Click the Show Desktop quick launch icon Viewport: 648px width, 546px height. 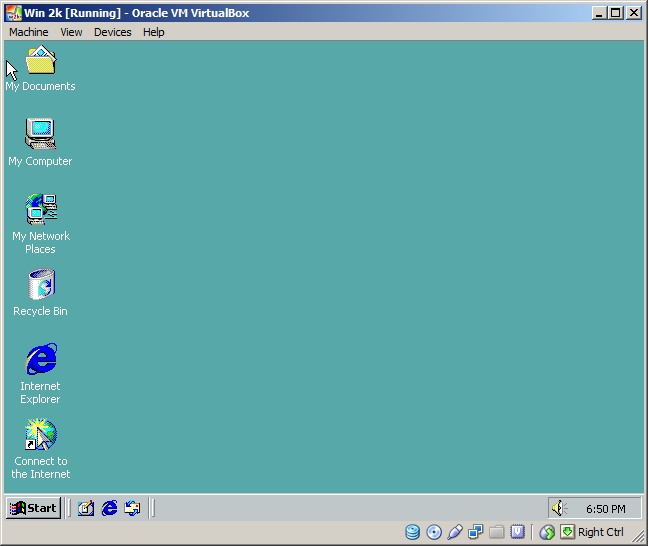[86, 508]
